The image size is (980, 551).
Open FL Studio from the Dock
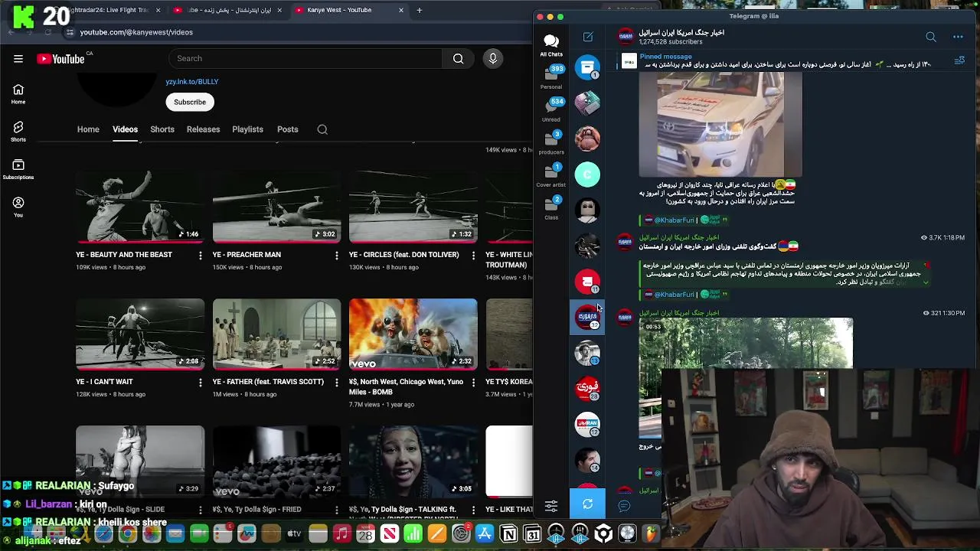(651, 533)
